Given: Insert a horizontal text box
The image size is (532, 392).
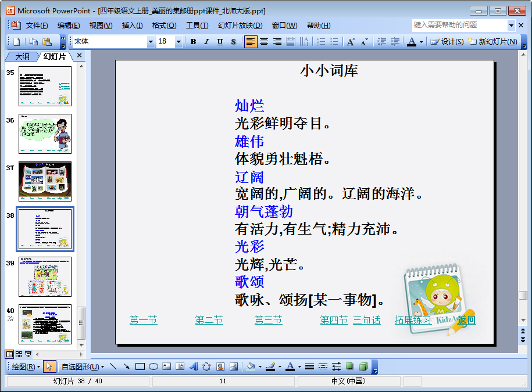Looking at the screenshot, I should tap(167, 366).
